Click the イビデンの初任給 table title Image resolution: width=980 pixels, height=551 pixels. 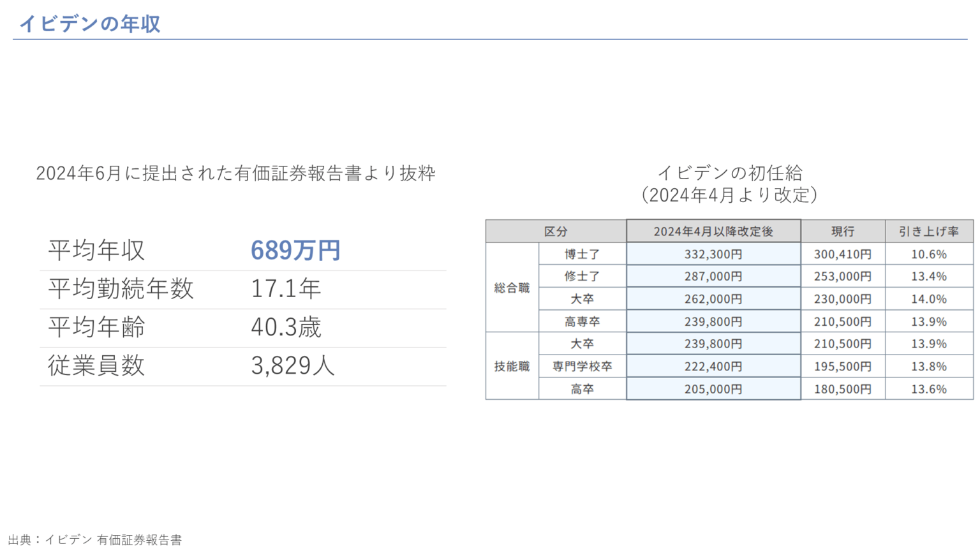(x=730, y=172)
